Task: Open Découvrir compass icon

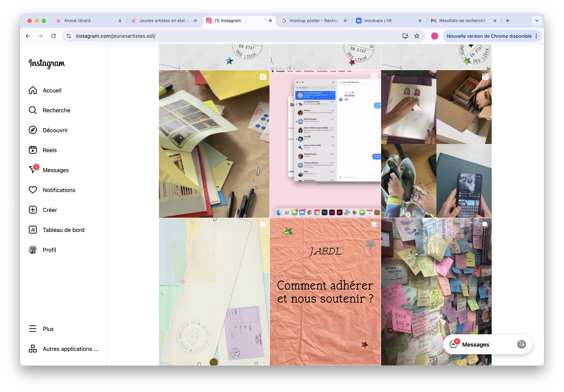Action: 33,130
